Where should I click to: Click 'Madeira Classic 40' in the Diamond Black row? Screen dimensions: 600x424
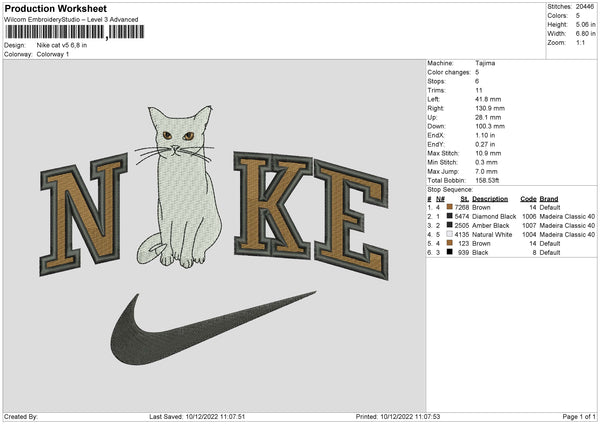point(567,217)
